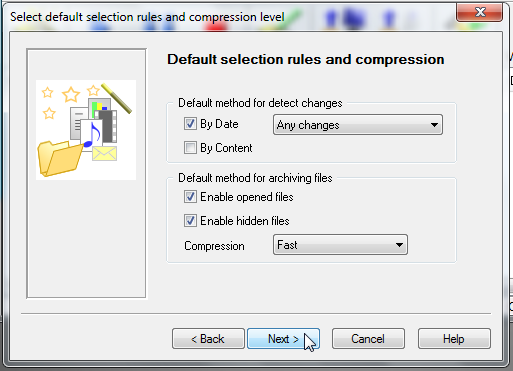Go to the next wizard step
This screenshot has width=513, height=371.
click(x=283, y=339)
